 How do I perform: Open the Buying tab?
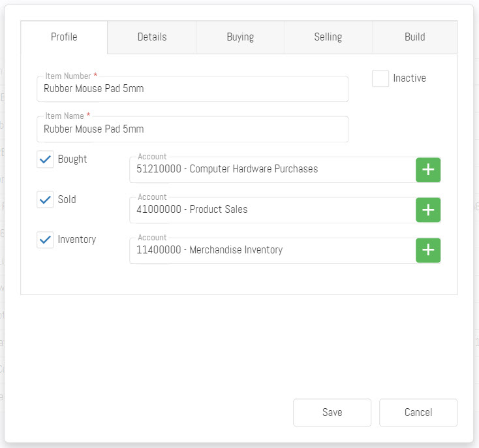coord(240,37)
